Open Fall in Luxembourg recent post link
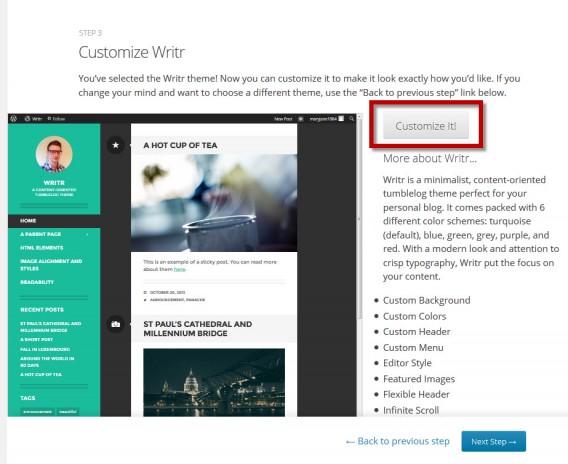The image size is (568, 464). tap(45, 349)
